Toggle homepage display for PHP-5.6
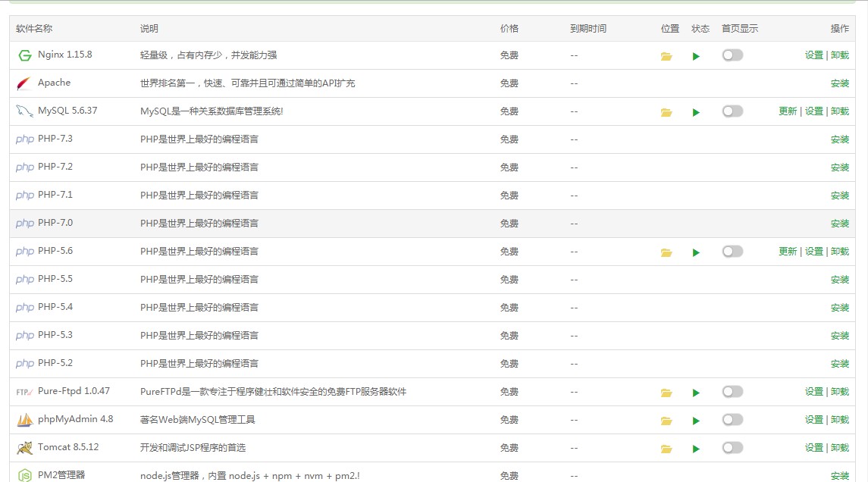Image resolution: width=868 pixels, height=482 pixels. click(732, 252)
